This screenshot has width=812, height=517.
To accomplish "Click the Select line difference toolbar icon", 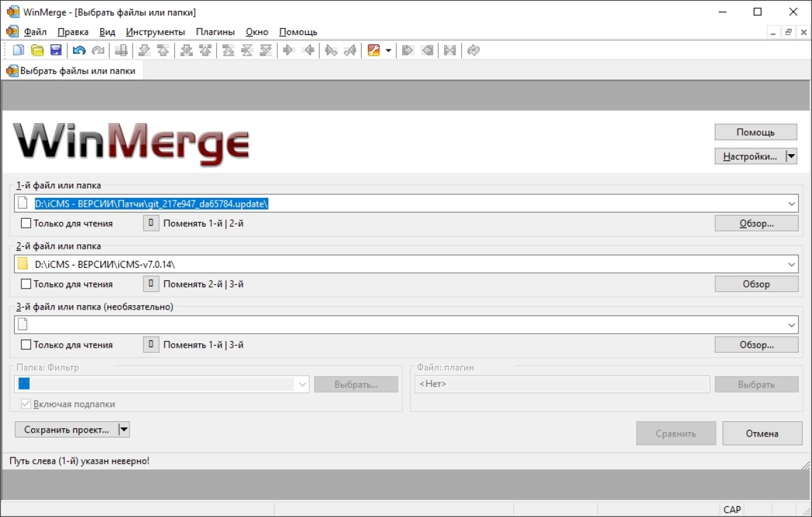I will click(121, 50).
